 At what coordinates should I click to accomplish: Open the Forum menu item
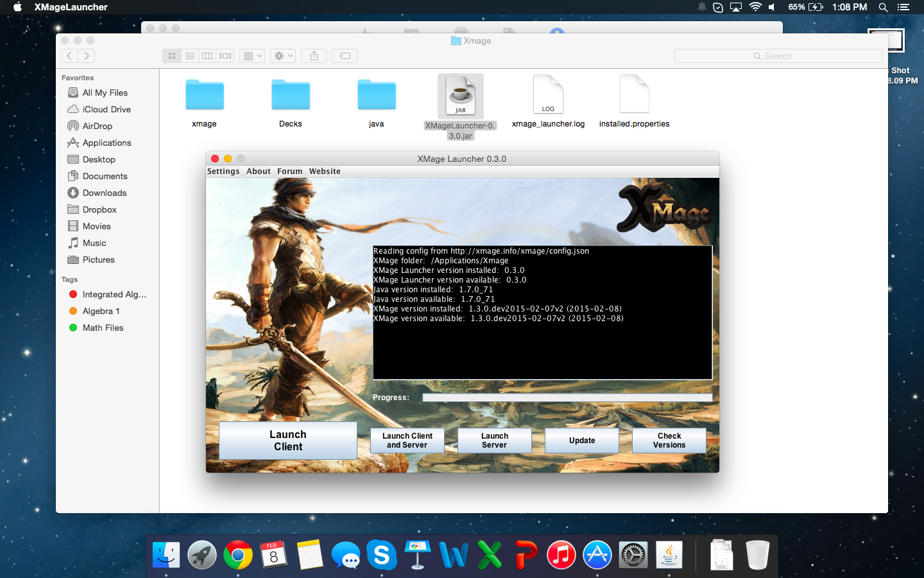(290, 171)
